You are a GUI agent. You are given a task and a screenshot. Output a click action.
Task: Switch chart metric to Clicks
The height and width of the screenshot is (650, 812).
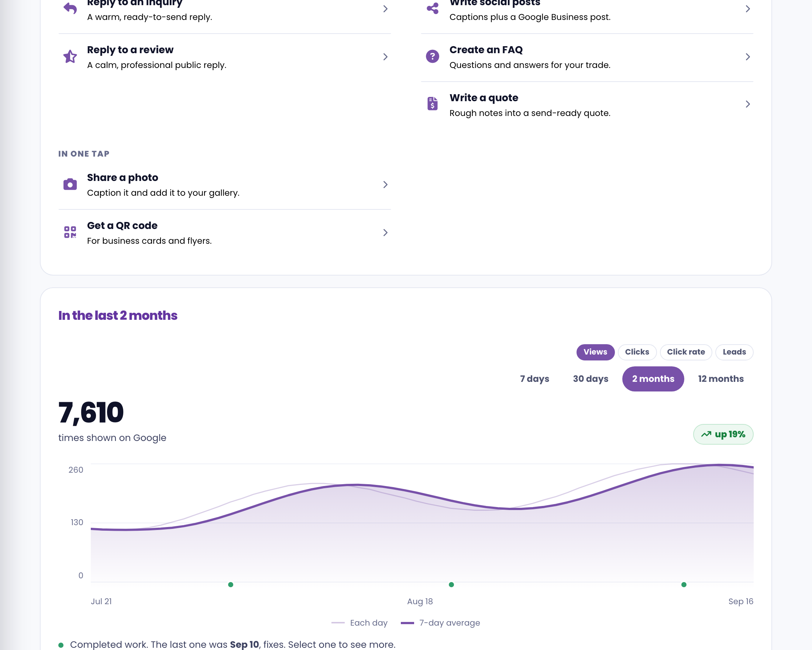pos(637,352)
